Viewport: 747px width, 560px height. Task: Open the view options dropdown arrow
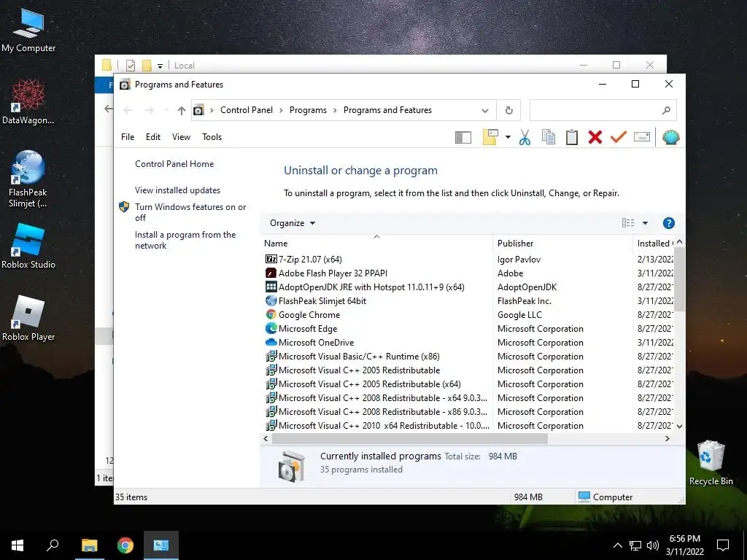[x=645, y=223]
